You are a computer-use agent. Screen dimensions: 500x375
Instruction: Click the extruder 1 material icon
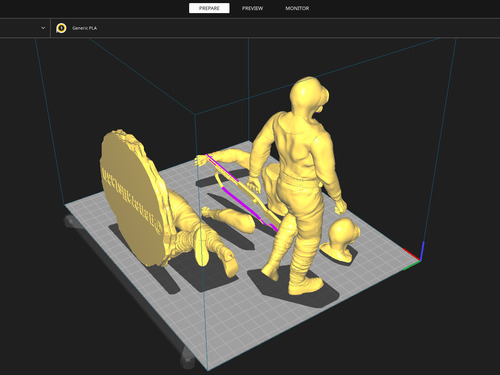click(61, 28)
